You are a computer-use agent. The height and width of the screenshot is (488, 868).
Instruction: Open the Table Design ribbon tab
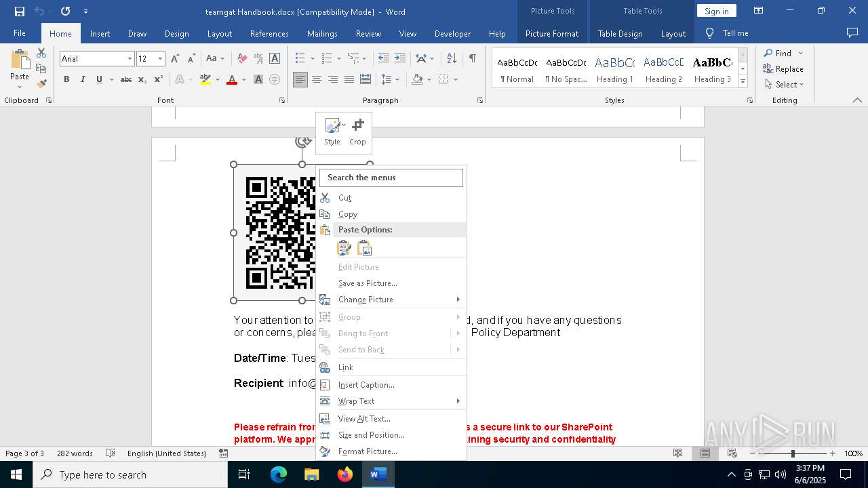tap(620, 33)
